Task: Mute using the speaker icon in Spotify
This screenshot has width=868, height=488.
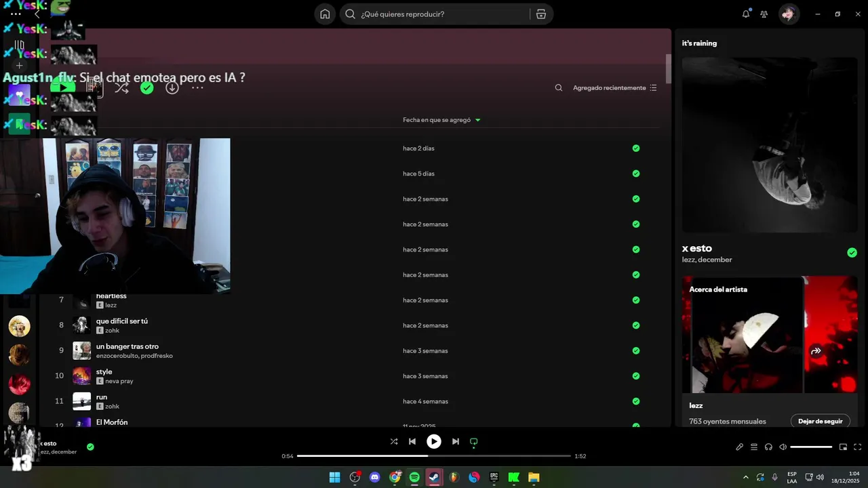Action: [x=783, y=447]
